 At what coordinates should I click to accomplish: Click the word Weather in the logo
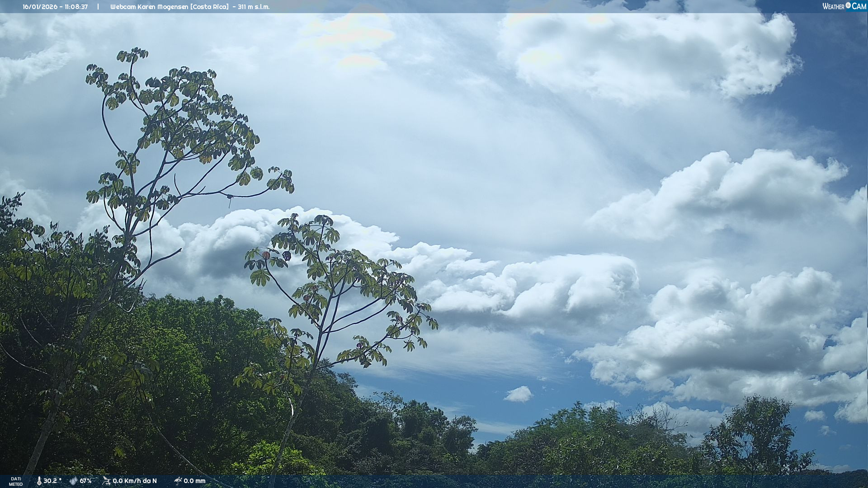coord(833,6)
